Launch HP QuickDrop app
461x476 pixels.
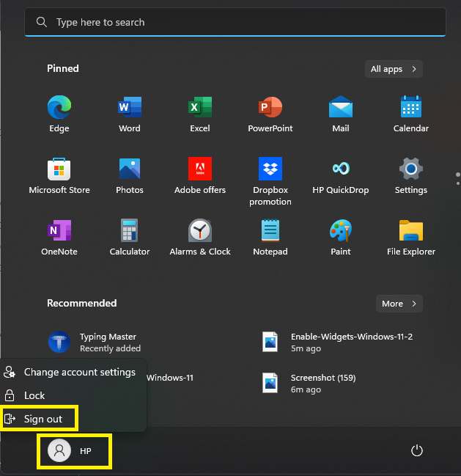(340, 170)
